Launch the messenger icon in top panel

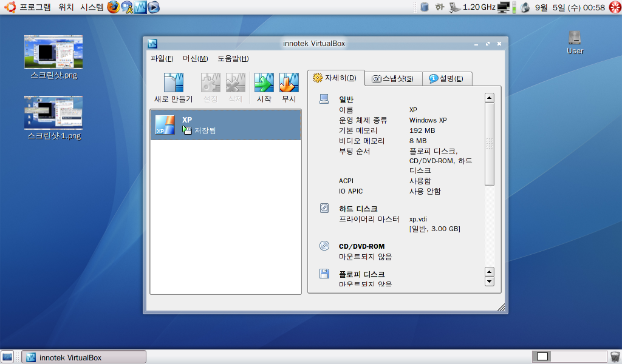(127, 7)
